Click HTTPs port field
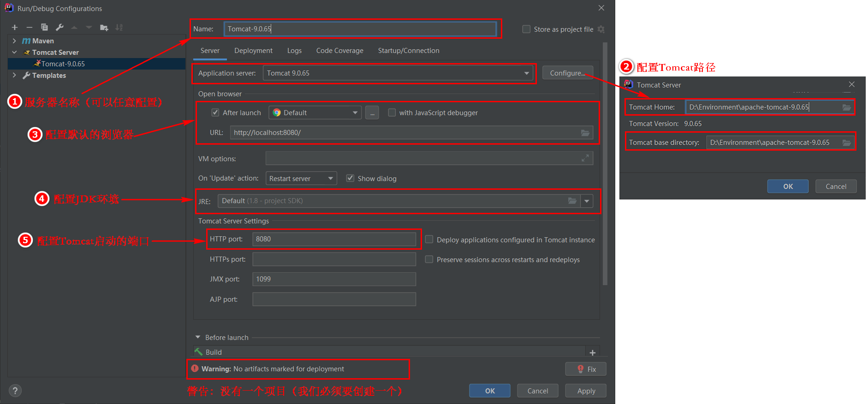Viewport: 868px width, 404px height. [x=334, y=259]
